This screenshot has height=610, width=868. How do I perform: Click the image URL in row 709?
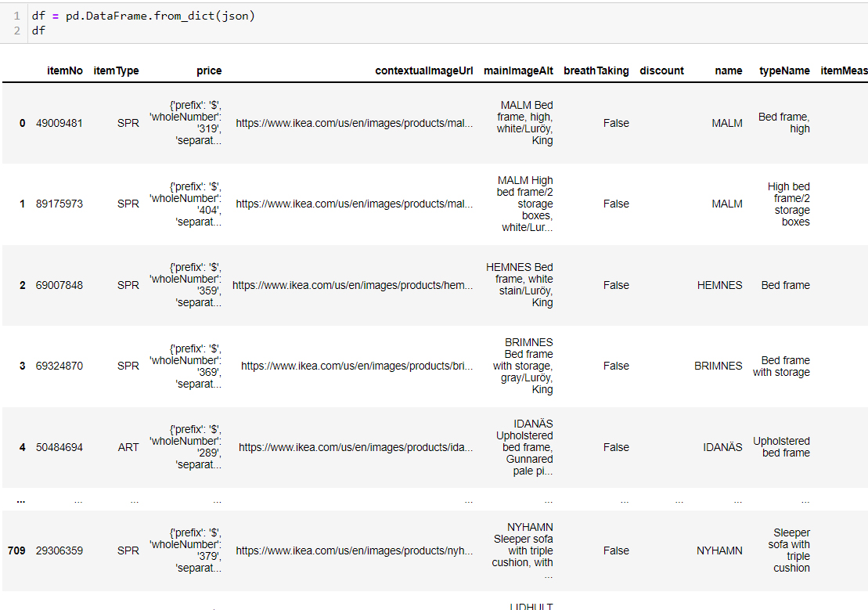(354, 550)
